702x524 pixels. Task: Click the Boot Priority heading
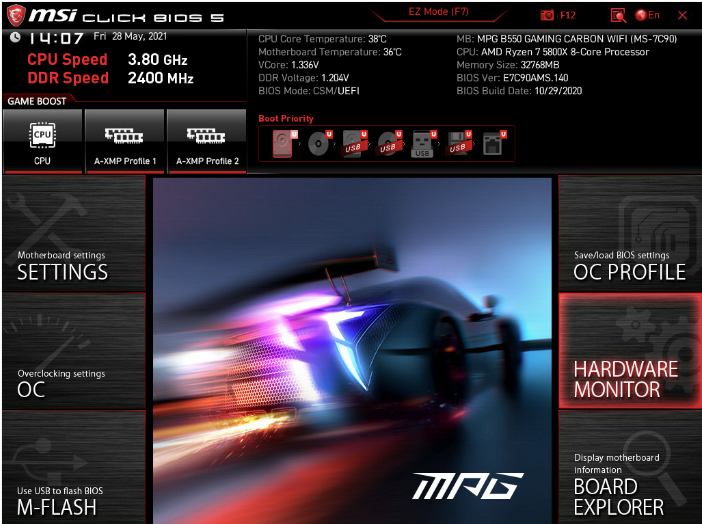[286, 119]
